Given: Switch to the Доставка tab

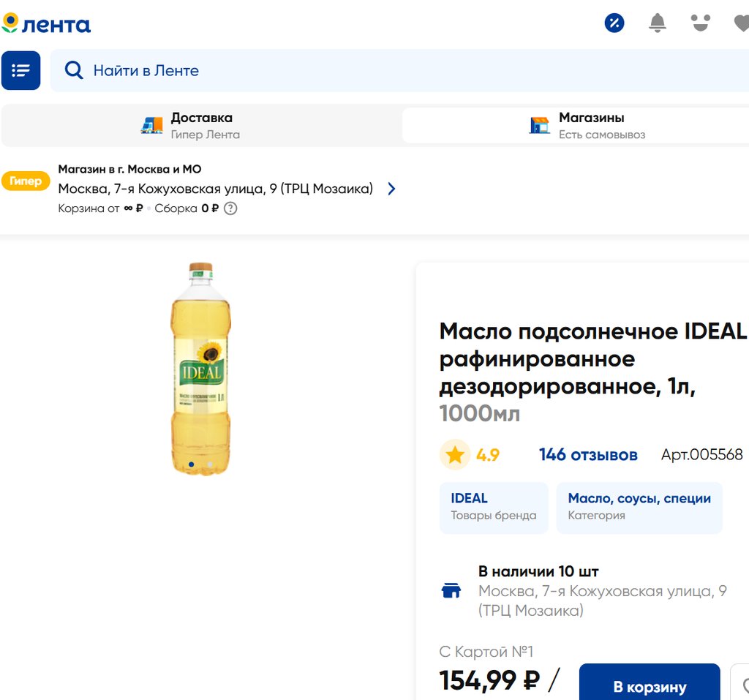Looking at the screenshot, I should pyautogui.click(x=202, y=126).
